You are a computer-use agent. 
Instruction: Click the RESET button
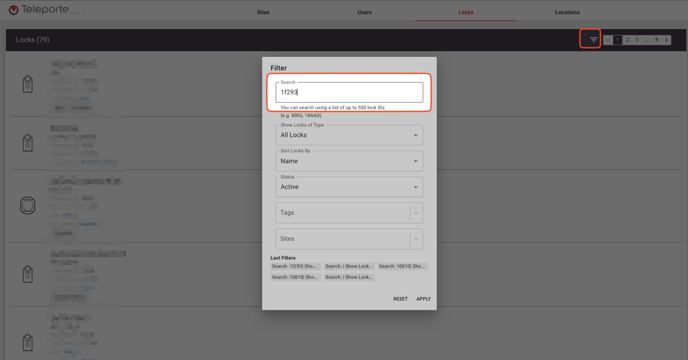pyautogui.click(x=400, y=299)
